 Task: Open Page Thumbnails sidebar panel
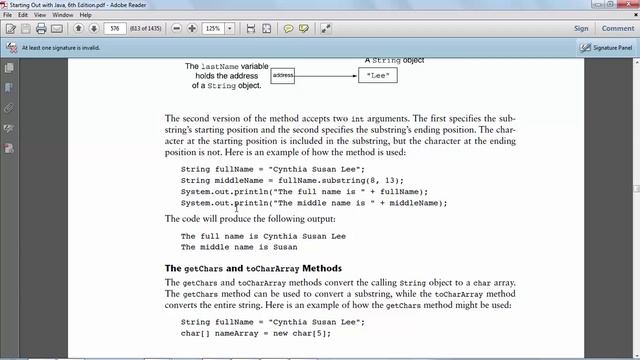point(9,68)
